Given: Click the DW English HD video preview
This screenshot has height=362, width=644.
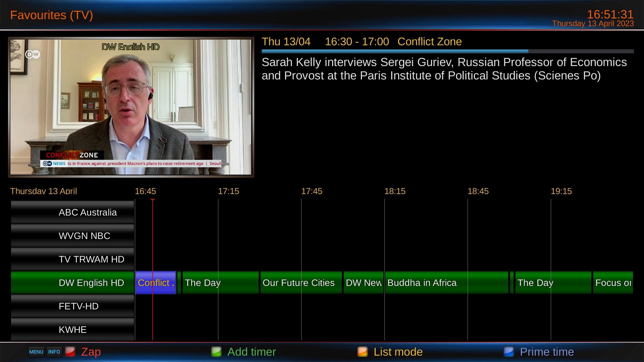Looking at the screenshot, I should [131, 107].
